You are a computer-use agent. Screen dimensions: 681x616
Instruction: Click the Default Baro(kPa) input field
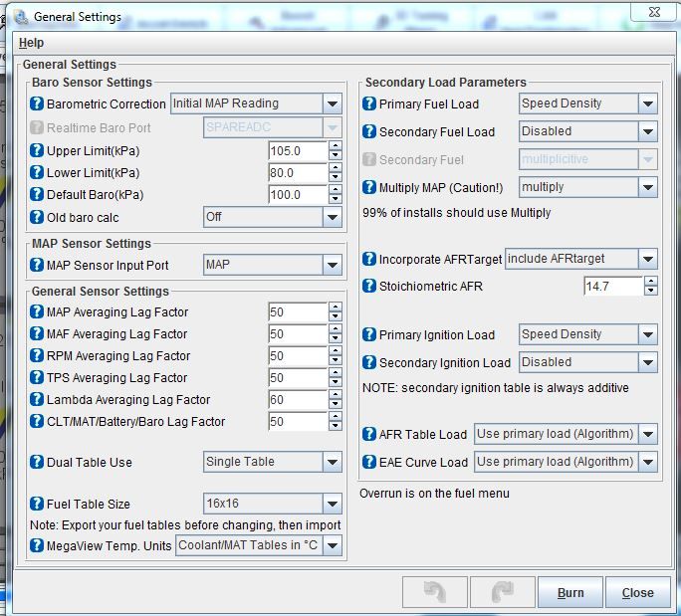pyautogui.click(x=298, y=195)
